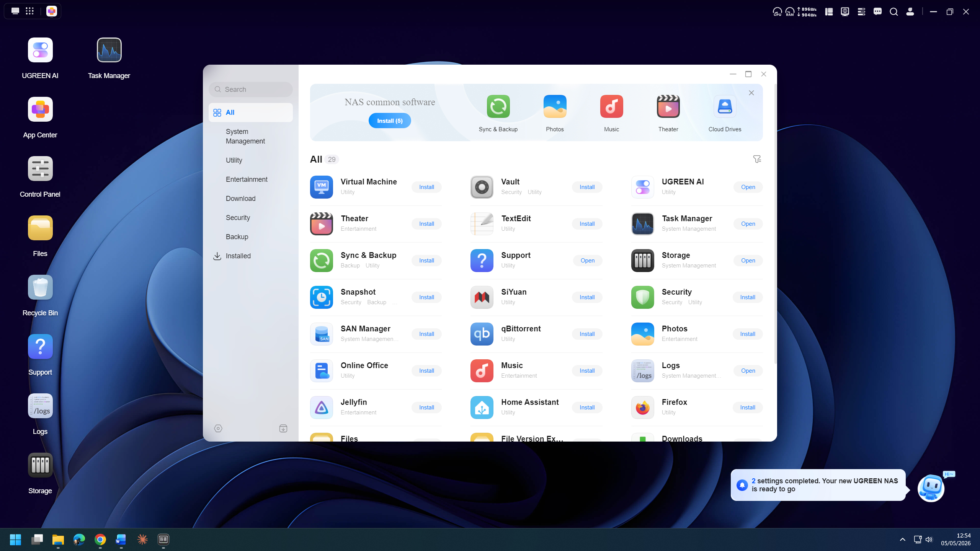980x551 pixels.
Task: Select the Download category
Action: click(x=251, y=199)
